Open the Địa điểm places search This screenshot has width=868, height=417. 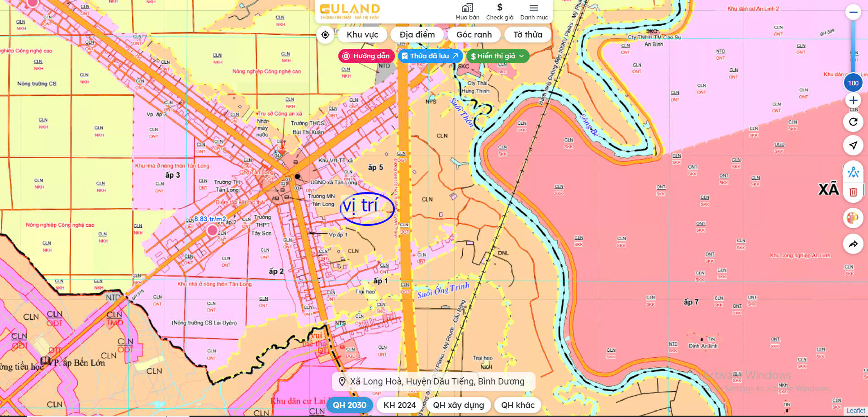(x=417, y=35)
